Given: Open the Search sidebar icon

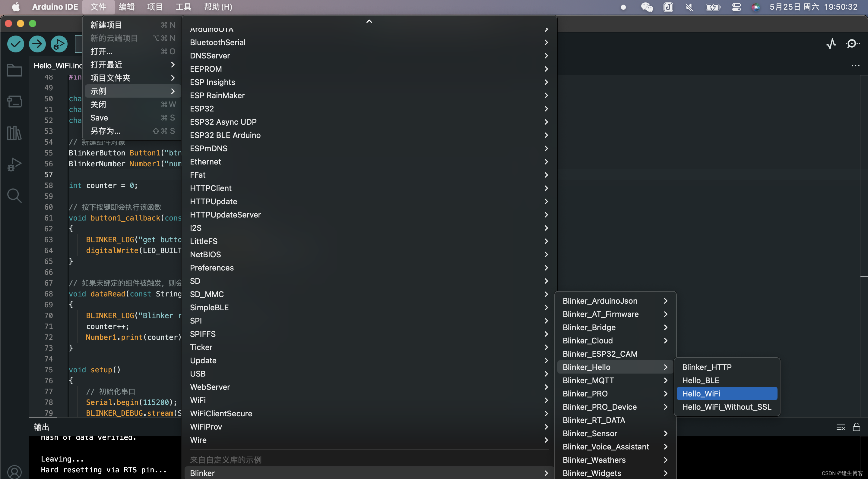Looking at the screenshot, I should coord(14,196).
